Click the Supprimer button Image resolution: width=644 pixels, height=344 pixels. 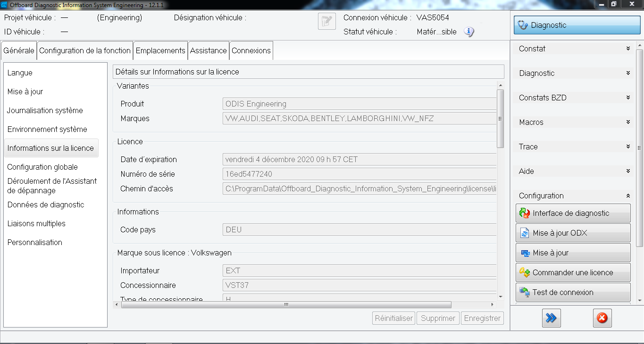(438, 318)
